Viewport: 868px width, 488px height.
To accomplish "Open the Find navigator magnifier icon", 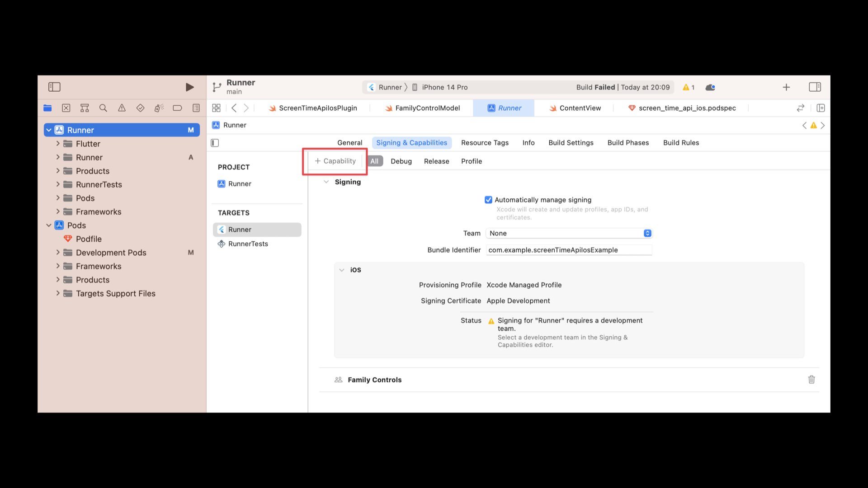I will point(103,108).
